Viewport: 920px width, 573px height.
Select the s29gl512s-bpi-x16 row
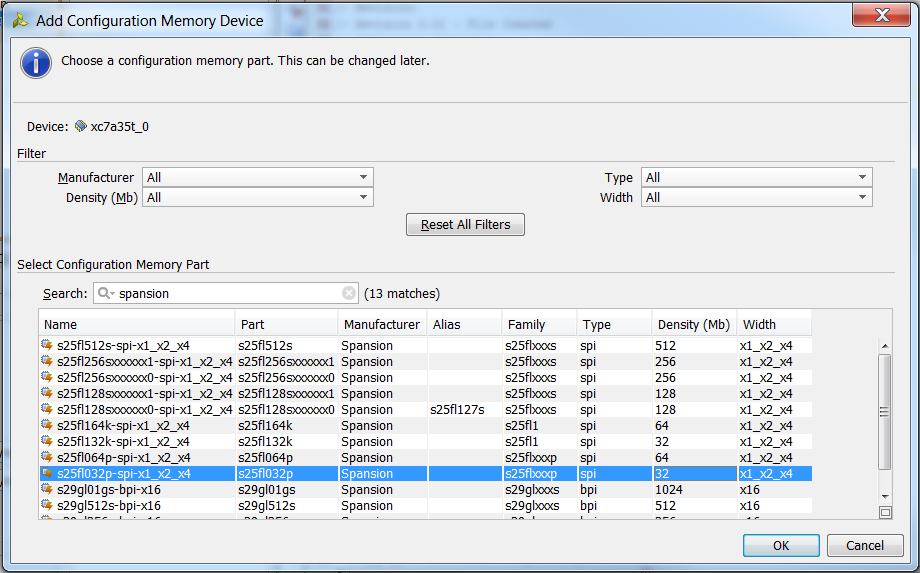[426, 505]
